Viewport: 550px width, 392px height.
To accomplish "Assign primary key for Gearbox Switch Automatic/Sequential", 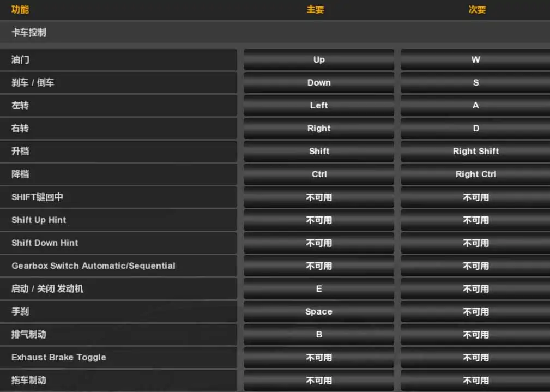I will (x=319, y=266).
